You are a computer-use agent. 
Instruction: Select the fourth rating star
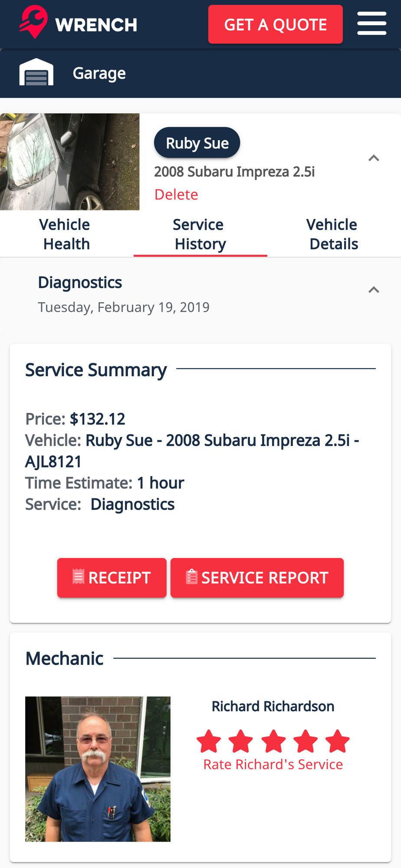point(306,741)
